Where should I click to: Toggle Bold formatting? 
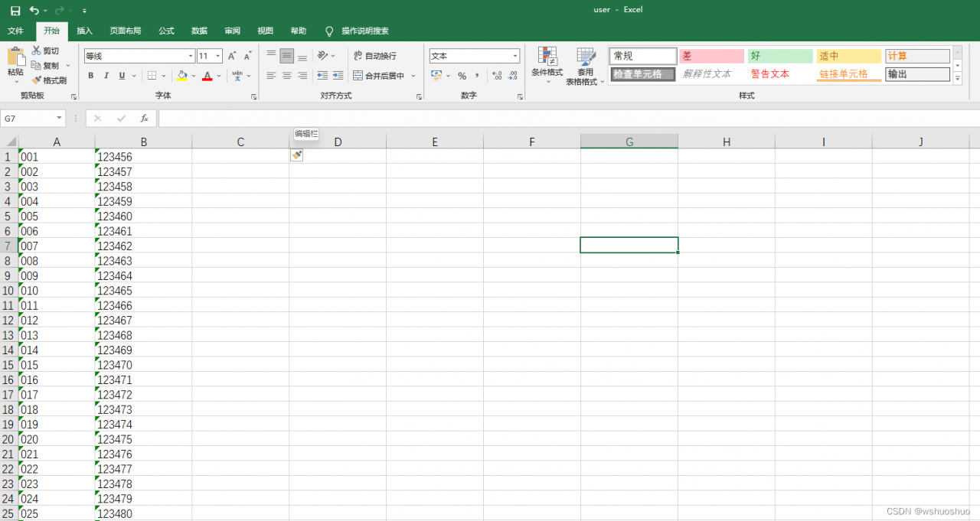coord(90,76)
